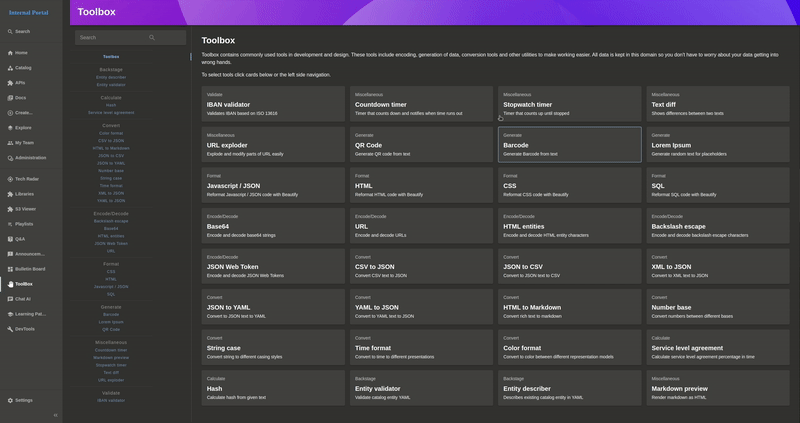Open Bulletin Board from the sidebar
The width and height of the screenshot is (800, 423).
pos(30,268)
